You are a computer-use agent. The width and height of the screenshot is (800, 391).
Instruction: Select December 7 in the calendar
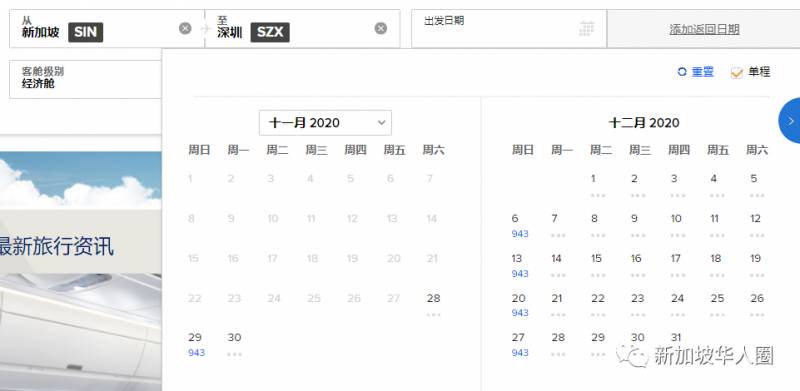pyautogui.click(x=558, y=226)
